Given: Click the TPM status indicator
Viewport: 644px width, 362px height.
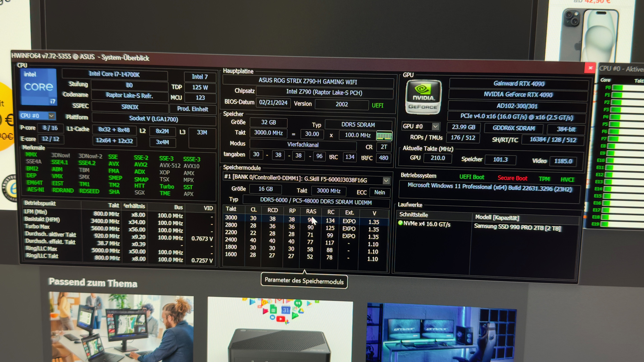Looking at the screenshot, I should (x=544, y=179).
